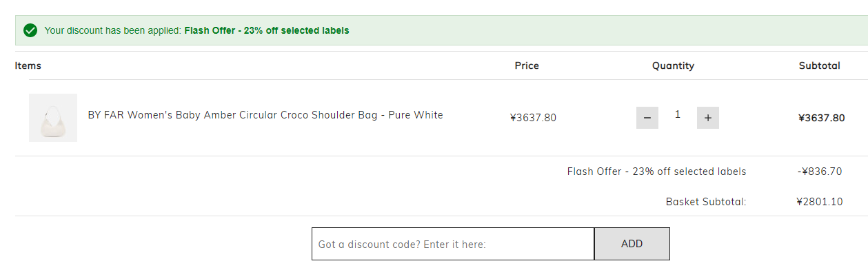Click the bold Flash Offer banner text
This screenshot has height=270, width=868.
267,30
